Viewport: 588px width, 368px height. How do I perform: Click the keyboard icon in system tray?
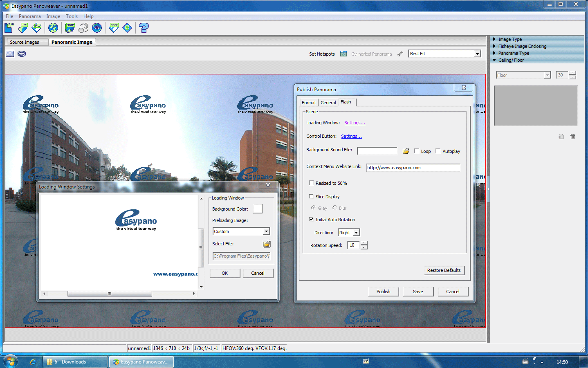[525, 361]
